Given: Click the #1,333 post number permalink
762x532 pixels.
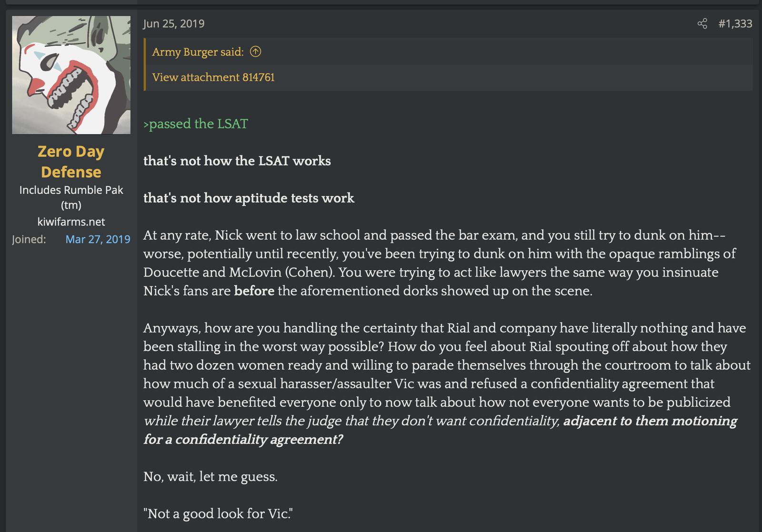Looking at the screenshot, I should coord(735,24).
